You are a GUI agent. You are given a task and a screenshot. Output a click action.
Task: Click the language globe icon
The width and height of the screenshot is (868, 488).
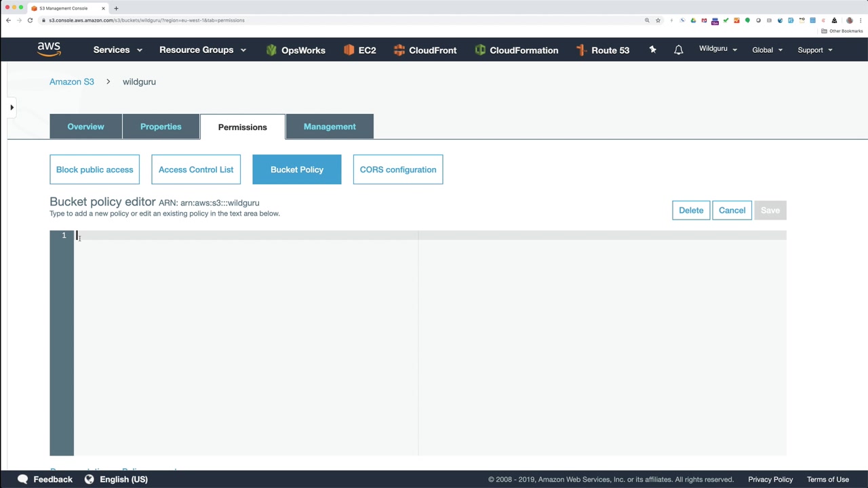click(x=89, y=479)
